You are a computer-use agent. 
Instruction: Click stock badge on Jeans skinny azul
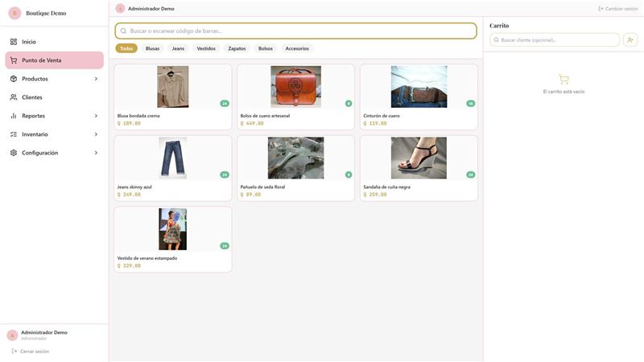click(x=225, y=175)
